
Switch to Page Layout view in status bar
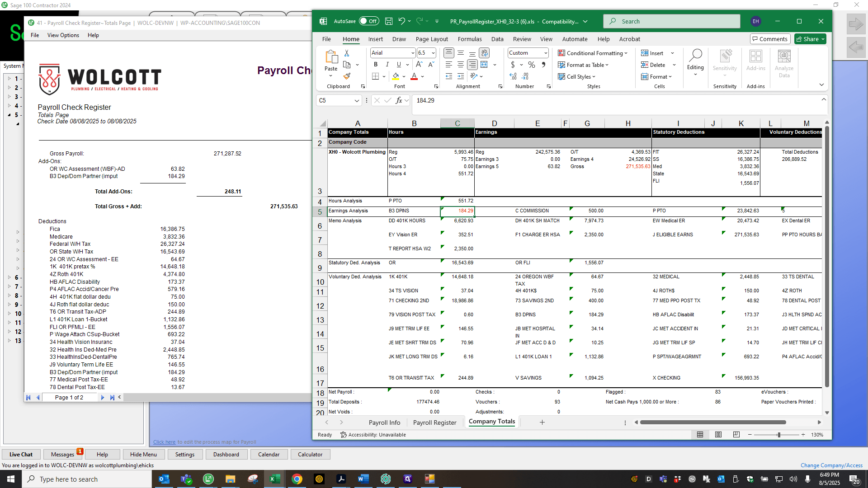[x=718, y=435]
